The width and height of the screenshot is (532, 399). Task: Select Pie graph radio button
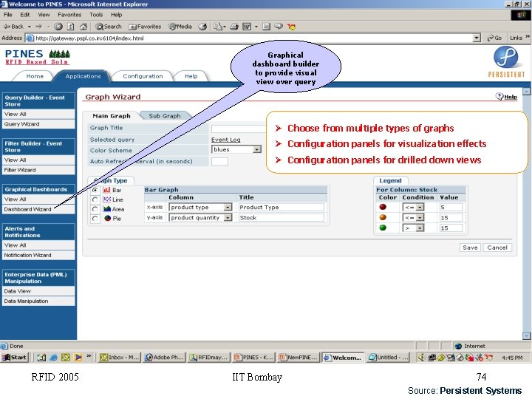click(95, 219)
